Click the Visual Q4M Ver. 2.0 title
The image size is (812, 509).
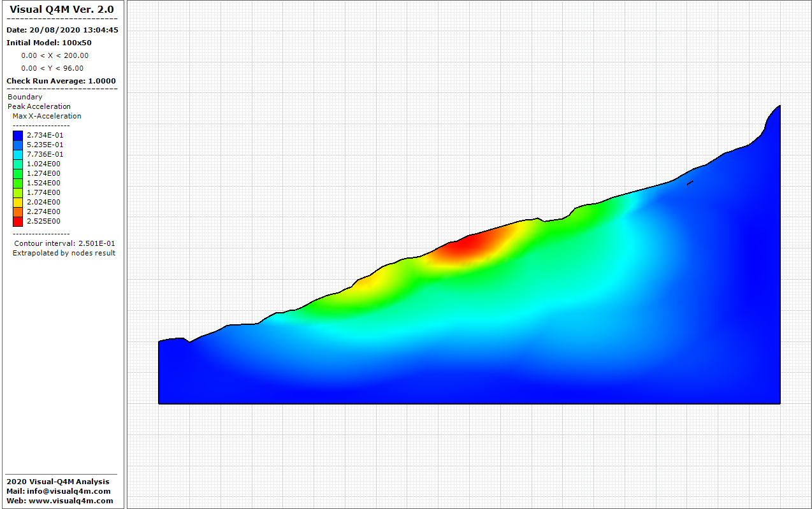click(62, 10)
